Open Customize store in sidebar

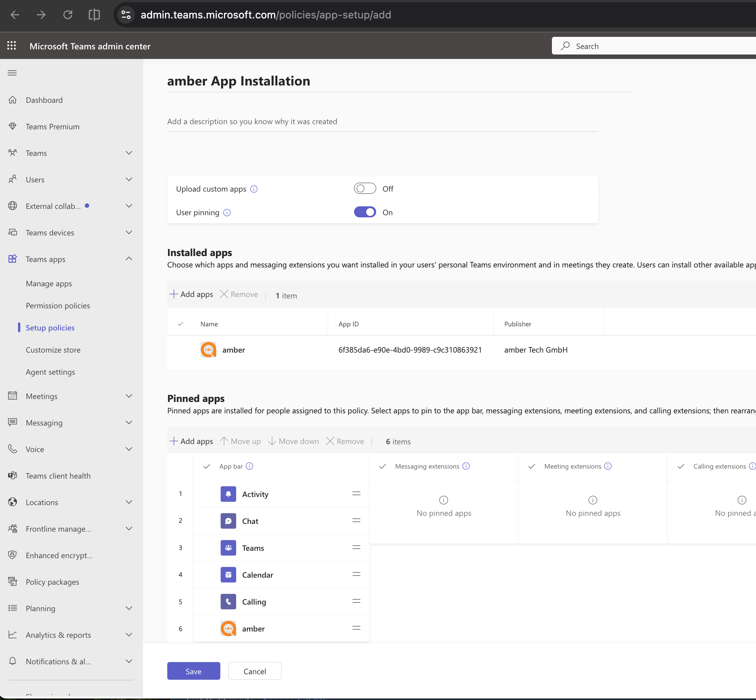pos(53,350)
